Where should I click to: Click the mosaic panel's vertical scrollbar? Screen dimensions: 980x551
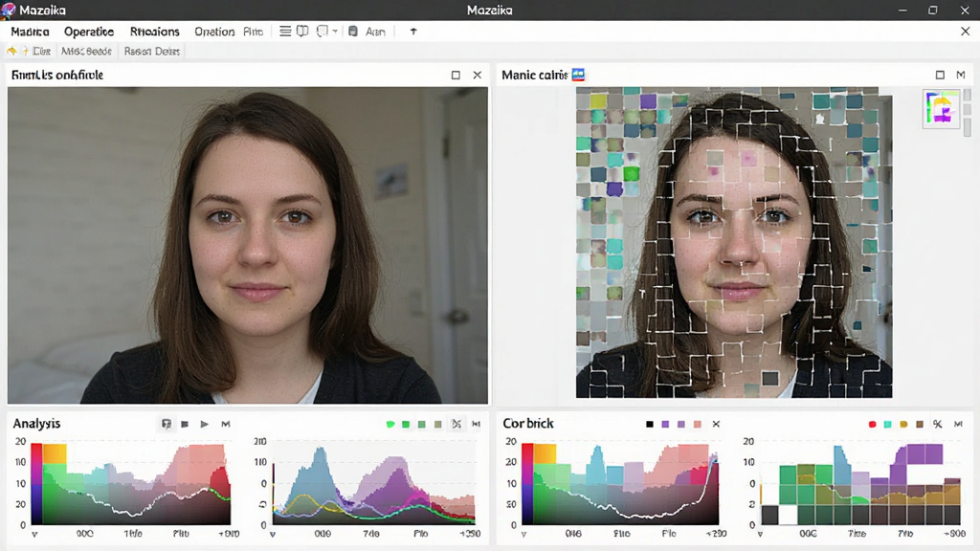click(x=968, y=113)
